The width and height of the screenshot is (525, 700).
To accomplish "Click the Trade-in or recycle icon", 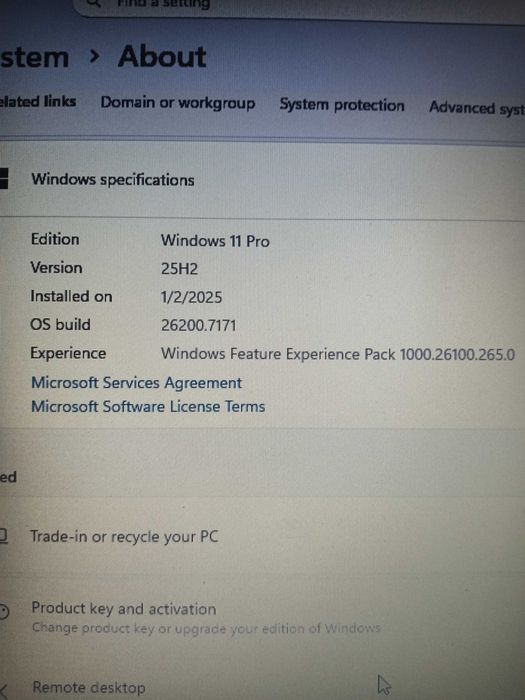I will (x=3, y=536).
